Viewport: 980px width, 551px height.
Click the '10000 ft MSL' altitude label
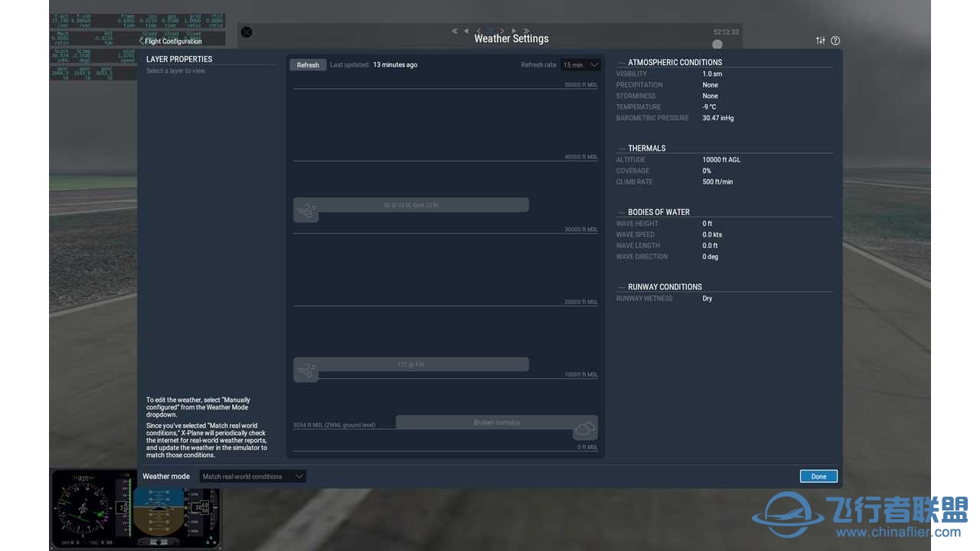(x=581, y=375)
